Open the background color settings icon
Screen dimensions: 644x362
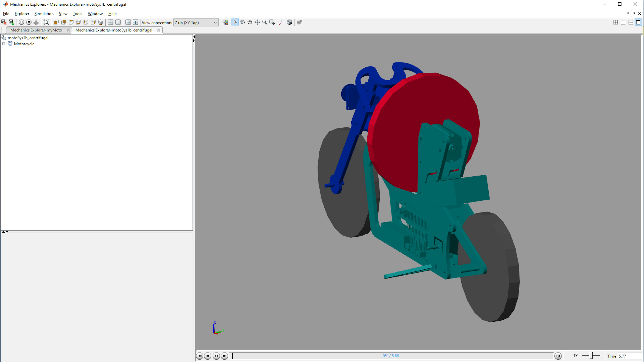click(x=225, y=22)
